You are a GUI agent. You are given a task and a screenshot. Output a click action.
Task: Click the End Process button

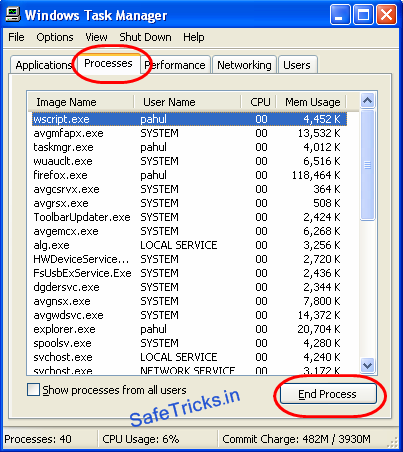point(328,394)
